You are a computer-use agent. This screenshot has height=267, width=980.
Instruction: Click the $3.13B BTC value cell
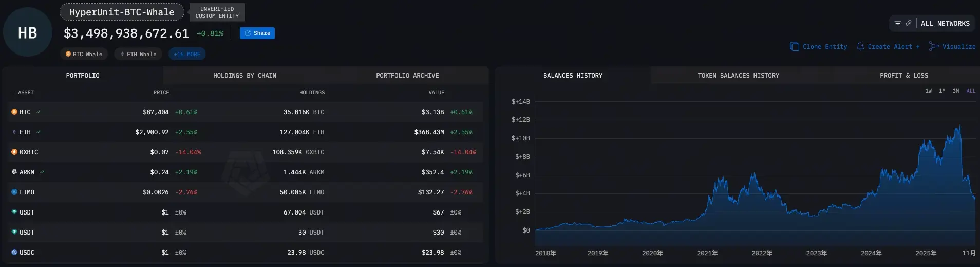tap(432, 112)
